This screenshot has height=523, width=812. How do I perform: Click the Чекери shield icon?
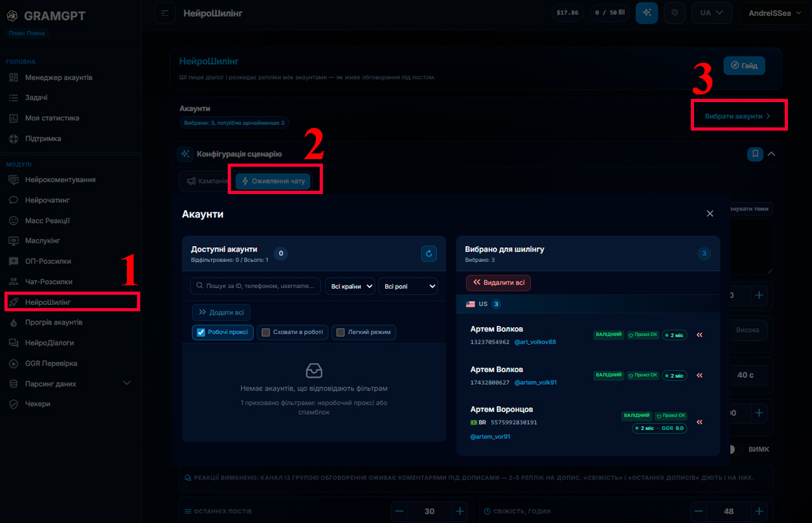click(13, 404)
